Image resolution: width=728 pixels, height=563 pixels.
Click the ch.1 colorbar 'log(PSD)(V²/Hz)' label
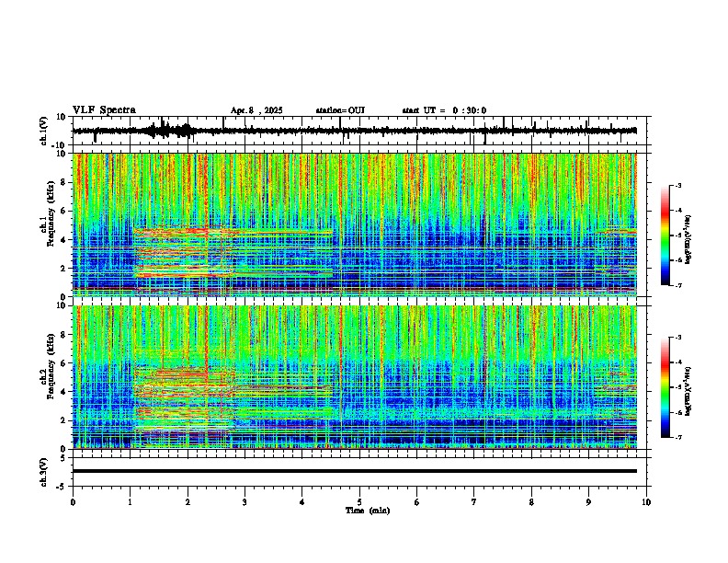[x=688, y=239]
